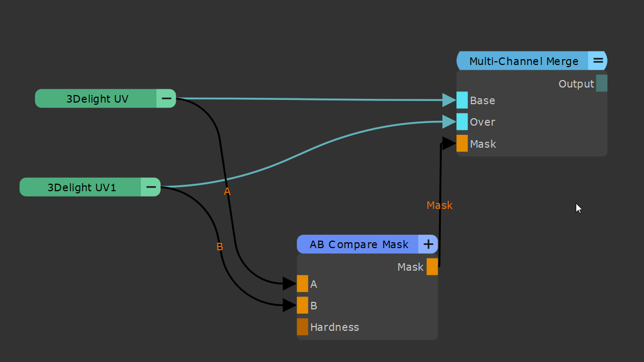This screenshot has height=362, width=644.
Task: Click the orange B connection label
Action: [x=219, y=247]
